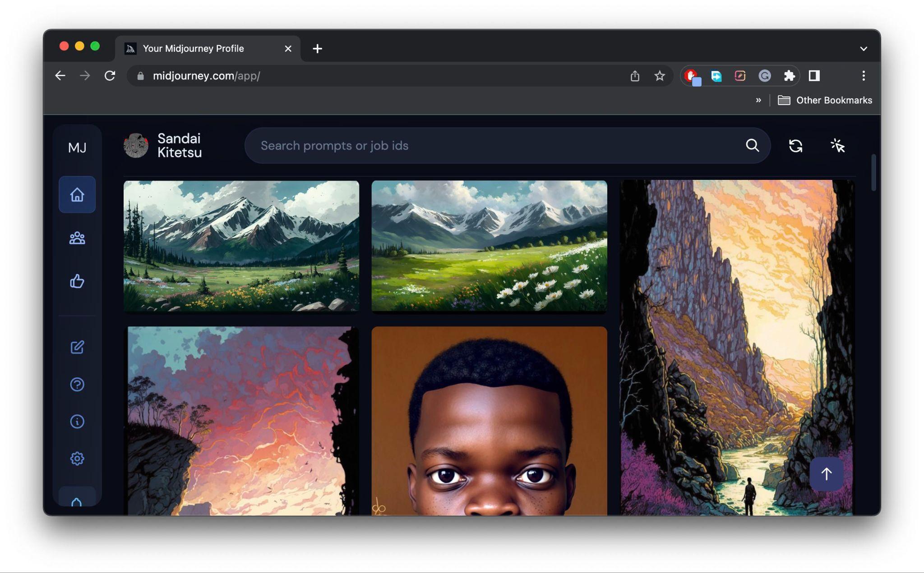Activate the cursor-click selection mode icon
Image resolution: width=924 pixels, height=573 pixels.
[837, 146]
